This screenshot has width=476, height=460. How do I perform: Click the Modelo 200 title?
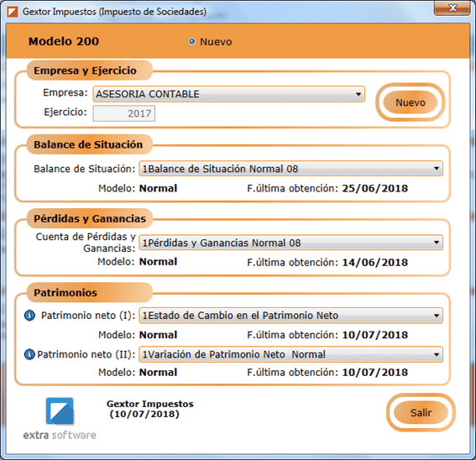tap(64, 41)
